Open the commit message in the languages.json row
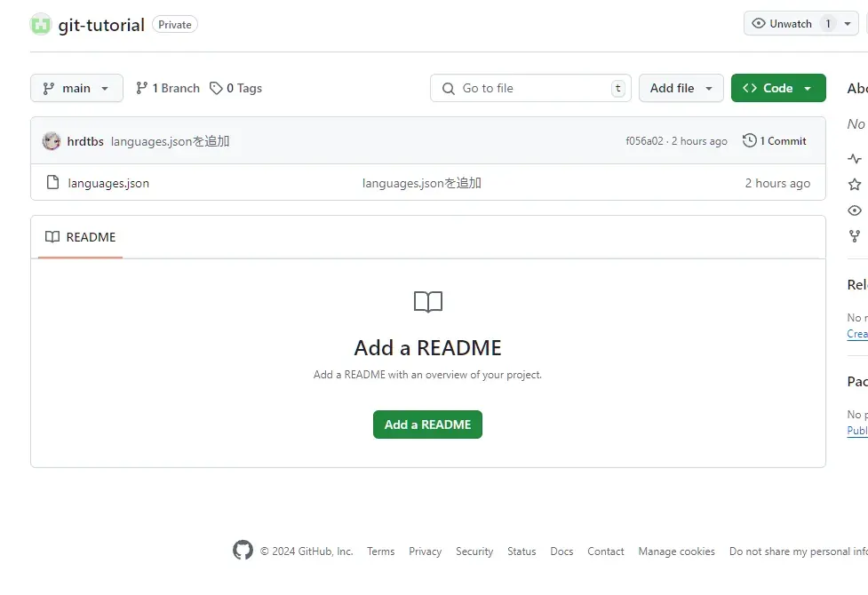868x595 pixels. click(x=422, y=183)
